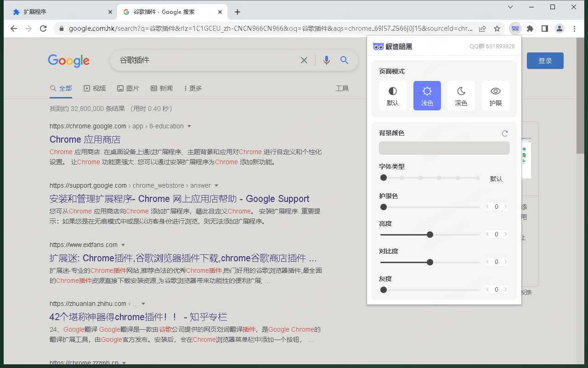Click the 登录 sign-in button
588x368 pixels.
pyautogui.click(x=545, y=60)
